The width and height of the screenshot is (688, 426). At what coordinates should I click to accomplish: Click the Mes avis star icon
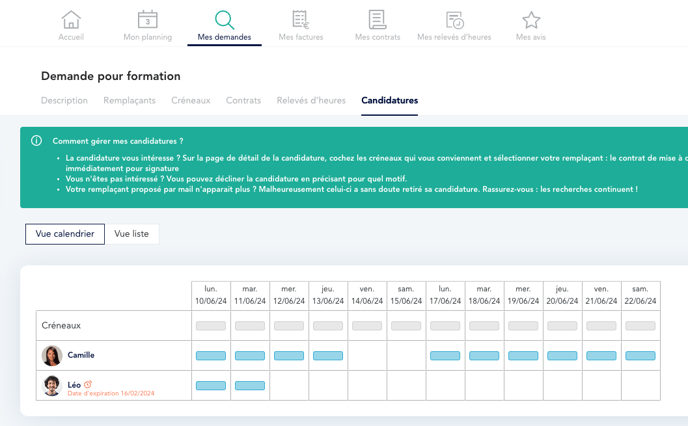(531, 20)
